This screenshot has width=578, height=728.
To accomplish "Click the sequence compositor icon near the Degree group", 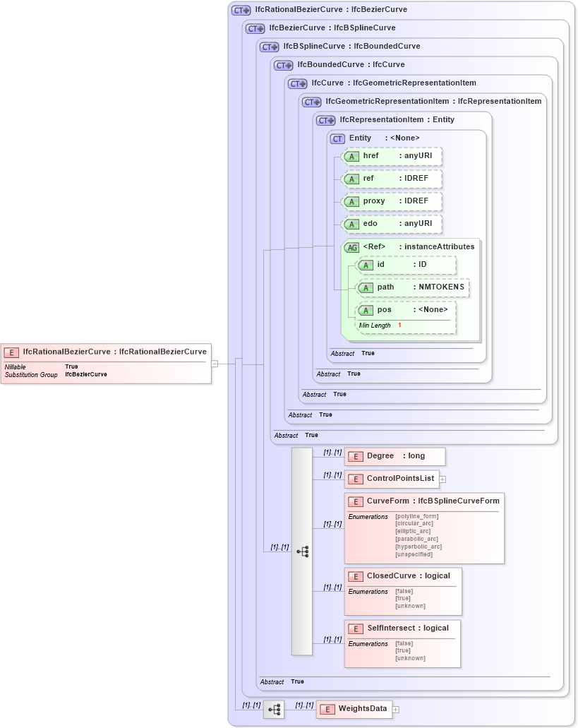I will (303, 551).
